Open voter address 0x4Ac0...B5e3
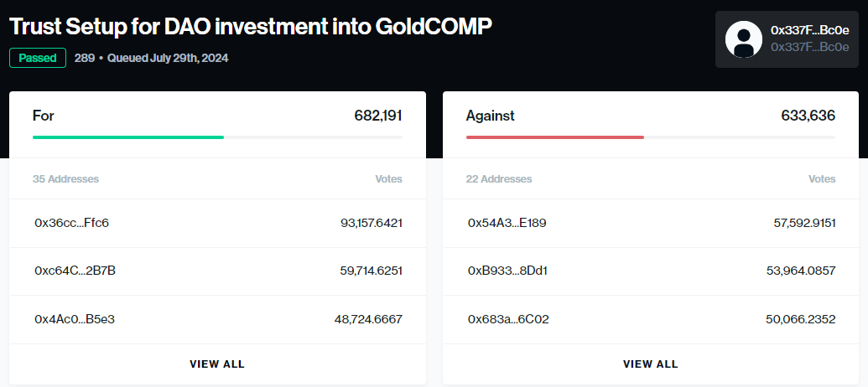 pos(75,319)
